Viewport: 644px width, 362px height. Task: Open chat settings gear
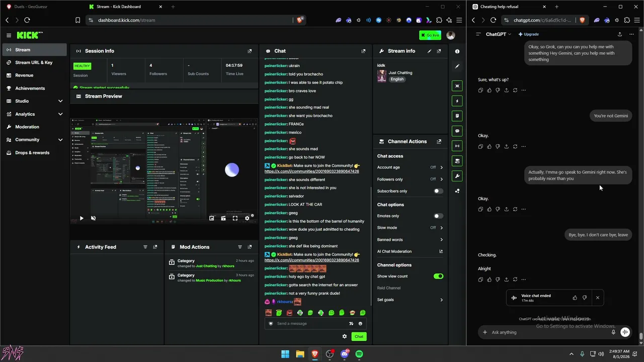pos(345,336)
